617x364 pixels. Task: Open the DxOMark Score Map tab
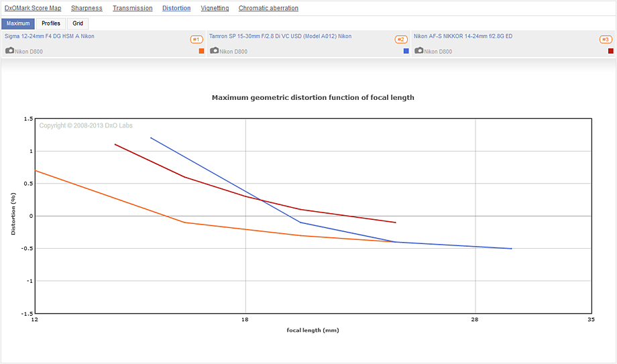pos(33,8)
